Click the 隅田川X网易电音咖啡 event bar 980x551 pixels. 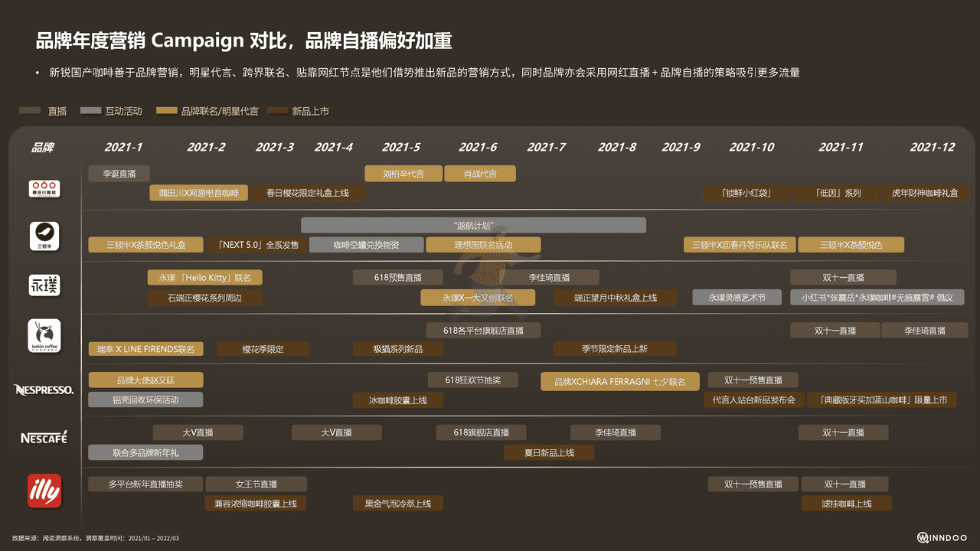(198, 193)
